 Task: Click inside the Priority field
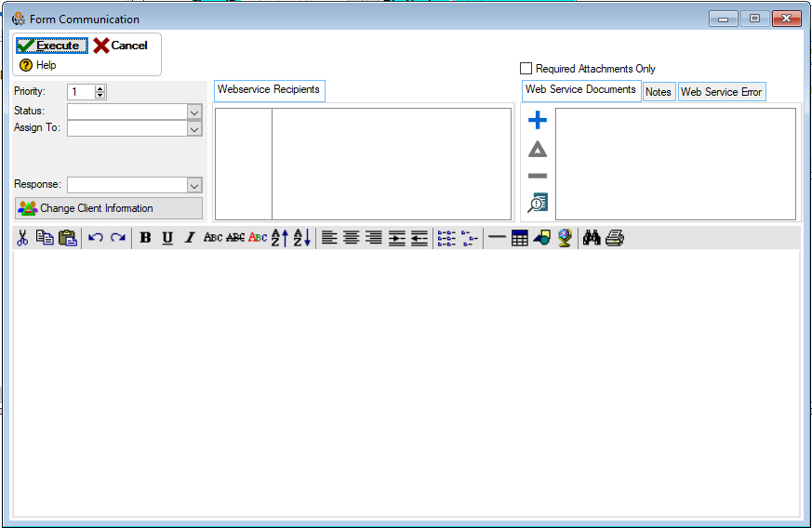81,92
